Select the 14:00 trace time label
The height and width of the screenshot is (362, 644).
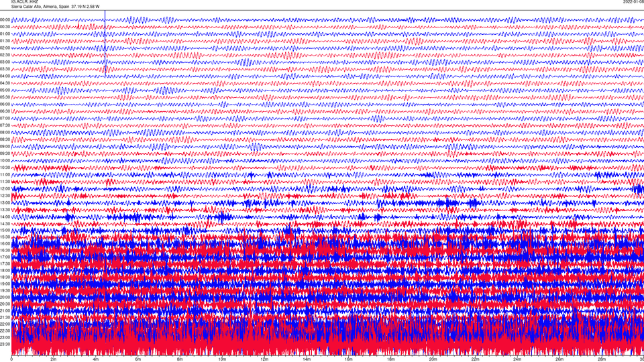5,217
